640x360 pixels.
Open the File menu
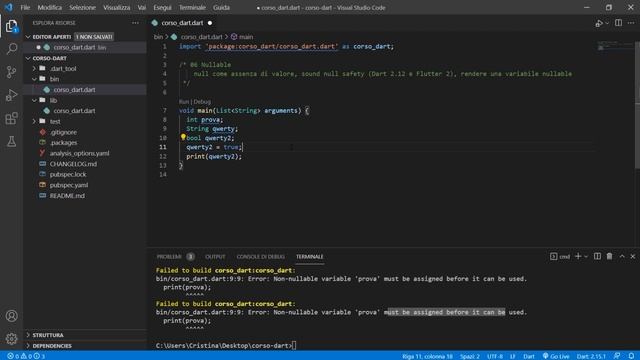point(25,7)
